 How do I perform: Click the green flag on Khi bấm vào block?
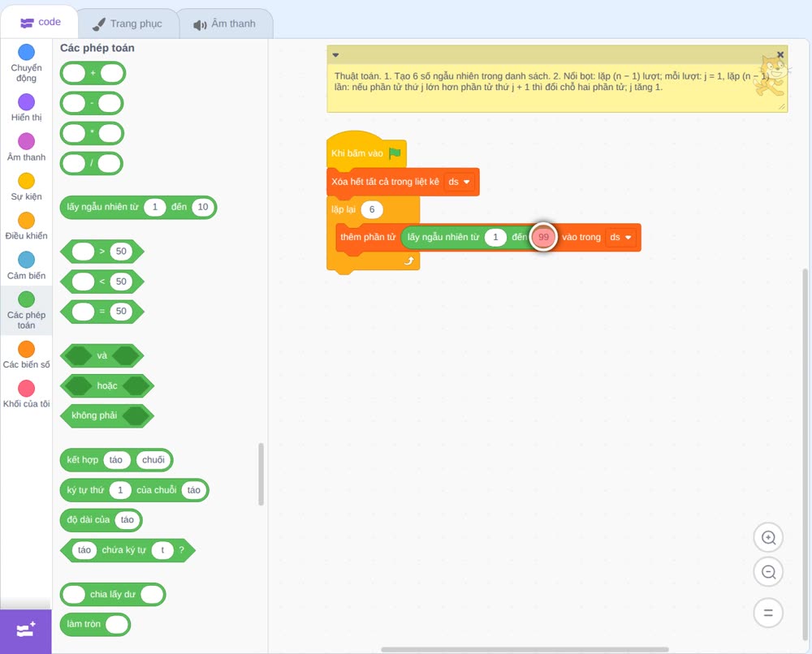coord(395,153)
